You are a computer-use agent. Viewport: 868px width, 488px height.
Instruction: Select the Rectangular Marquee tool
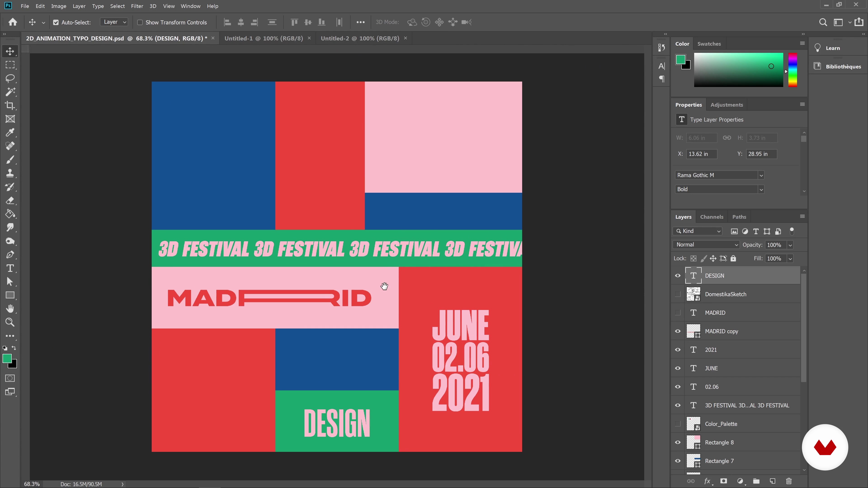tap(10, 65)
